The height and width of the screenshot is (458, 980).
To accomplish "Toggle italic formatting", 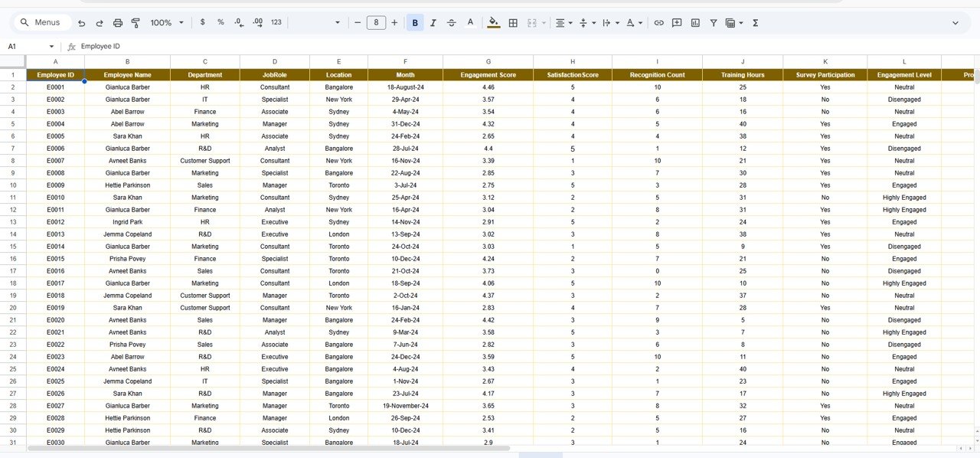I will (433, 22).
